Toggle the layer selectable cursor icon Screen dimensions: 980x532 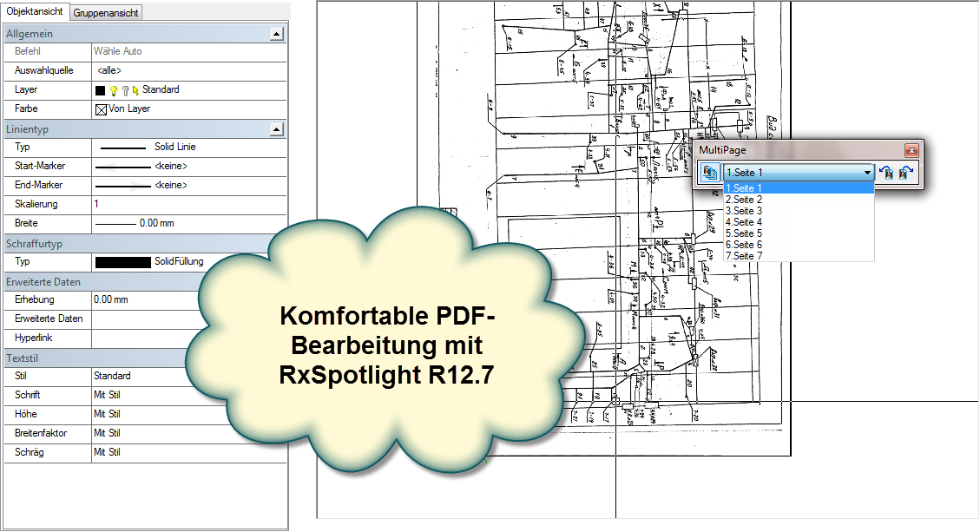pos(135,90)
